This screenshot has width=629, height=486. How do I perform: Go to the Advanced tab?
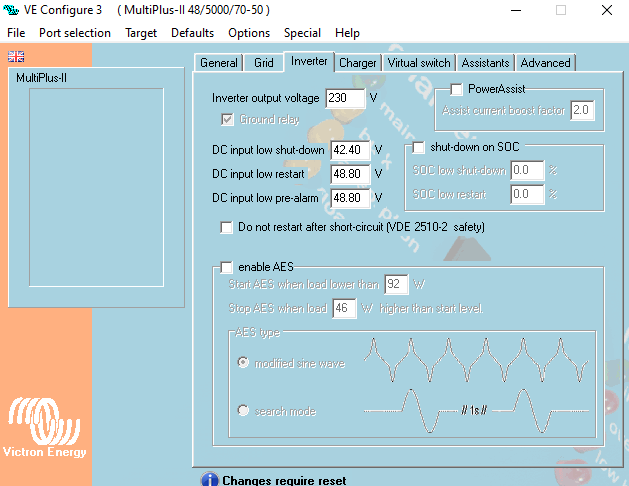545,63
